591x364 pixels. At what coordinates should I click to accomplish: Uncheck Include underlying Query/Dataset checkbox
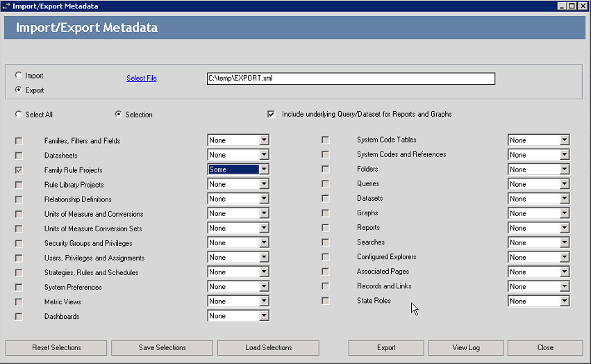pos(271,114)
